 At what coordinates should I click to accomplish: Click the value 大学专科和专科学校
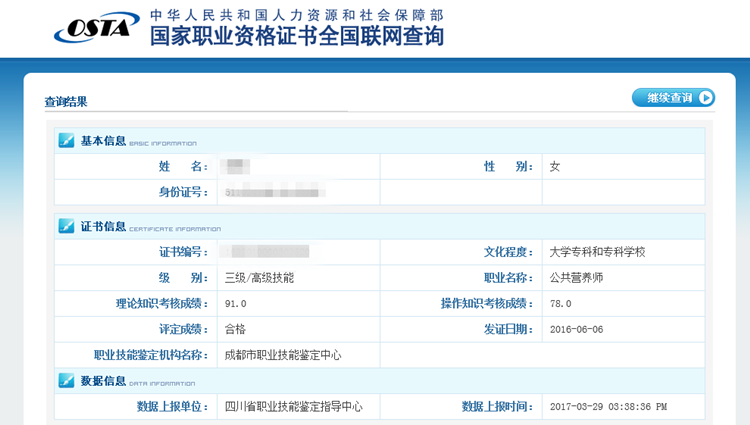597,252
